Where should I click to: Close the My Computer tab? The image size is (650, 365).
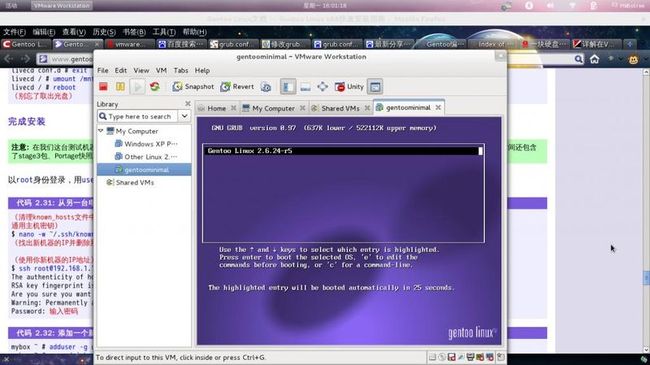point(302,108)
